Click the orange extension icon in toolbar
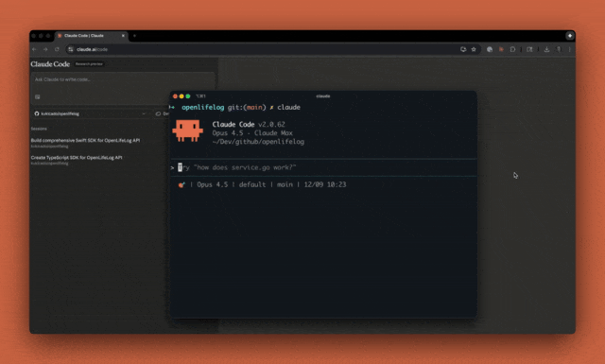 coord(501,49)
